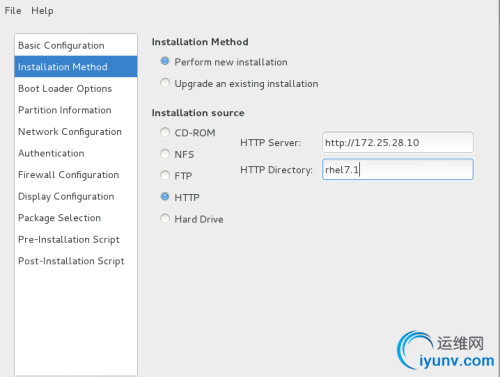Select NFS installation source
Image resolution: width=500 pixels, height=377 pixels.
[x=165, y=154]
